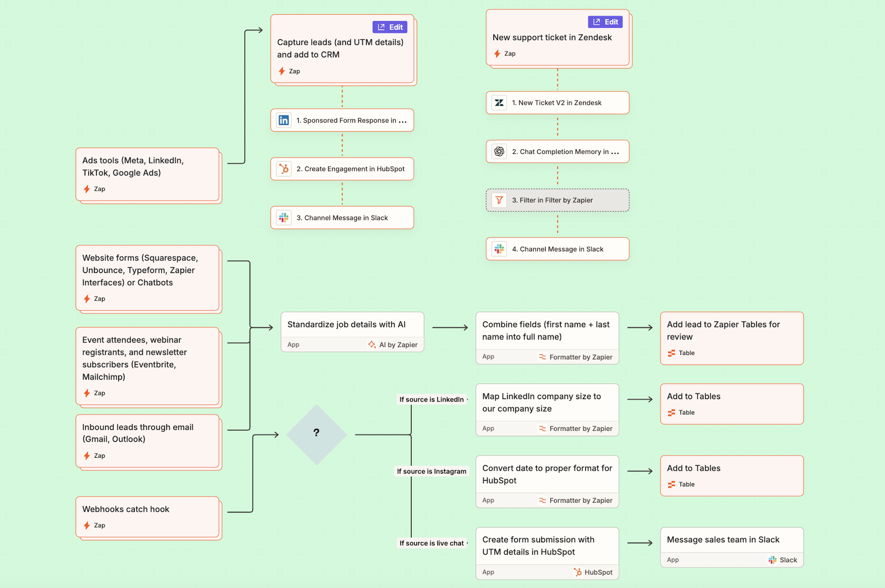Image resolution: width=885 pixels, height=588 pixels.
Task: Click Zap bolt icon on Website forms card
Action: (87, 299)
